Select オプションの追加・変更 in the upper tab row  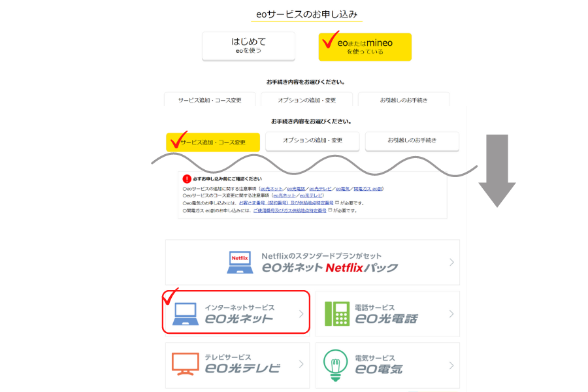pos(307,99)
